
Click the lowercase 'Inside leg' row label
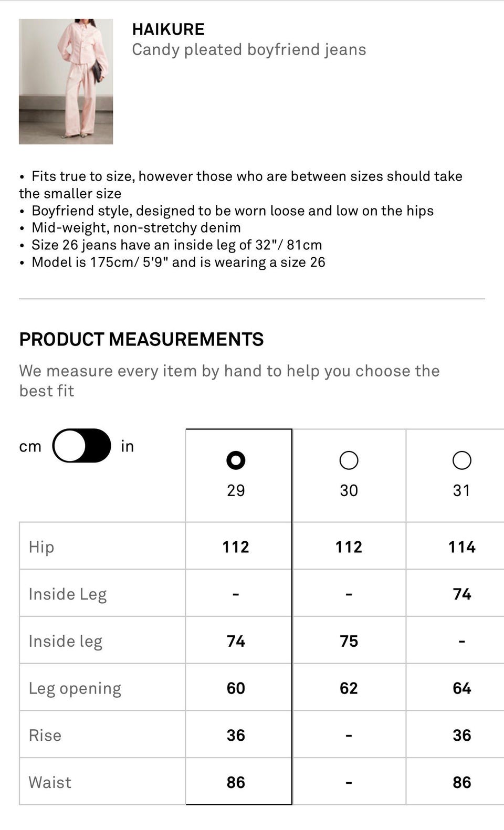pyautogui.click(x=65, y=641)
